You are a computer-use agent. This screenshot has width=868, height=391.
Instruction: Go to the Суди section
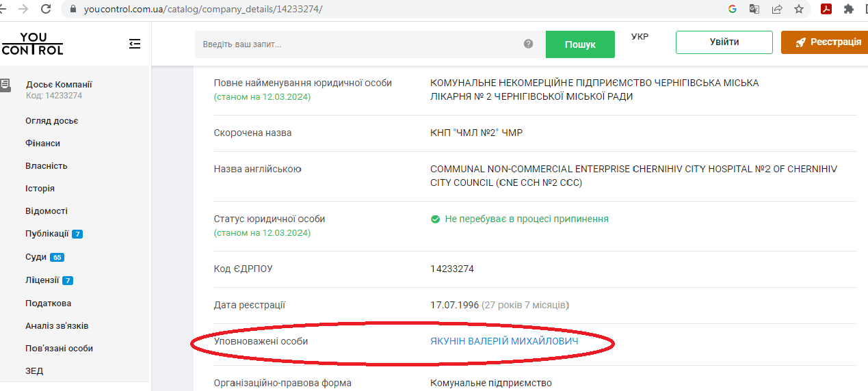(36, 257)
